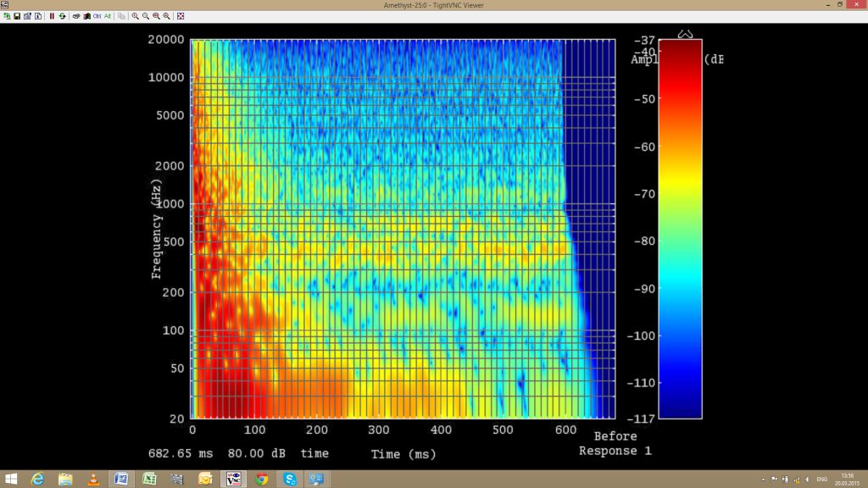Open the ENG language selector
The image size is (868, 488).
click(821, 479)
